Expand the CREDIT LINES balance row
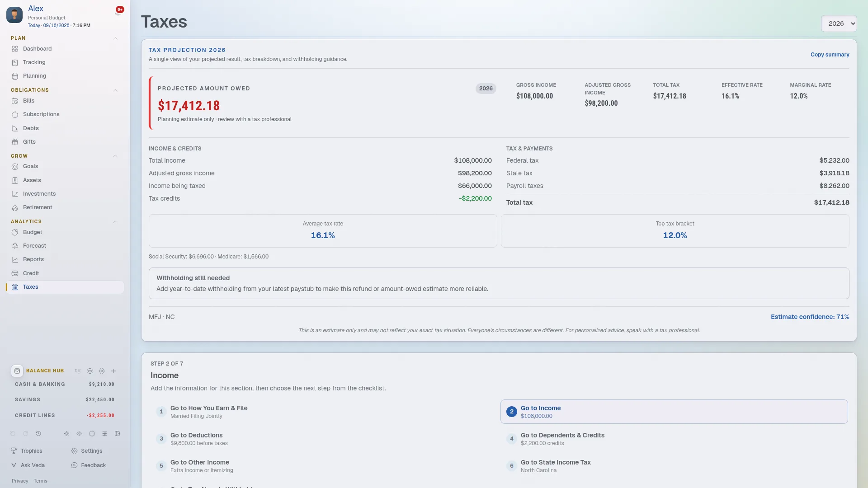The image size is (868, 488). click(65, 416)
